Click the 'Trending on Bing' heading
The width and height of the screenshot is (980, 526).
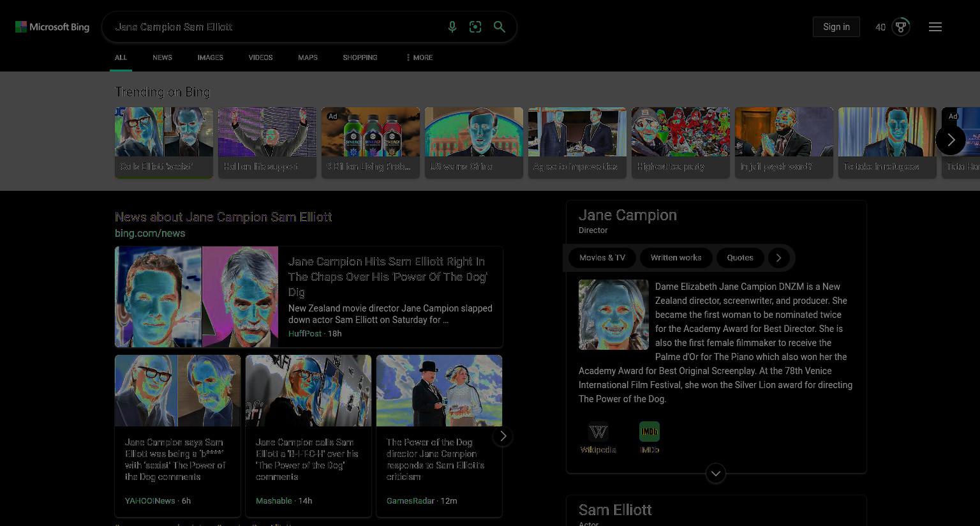click(x=163, y=92)
